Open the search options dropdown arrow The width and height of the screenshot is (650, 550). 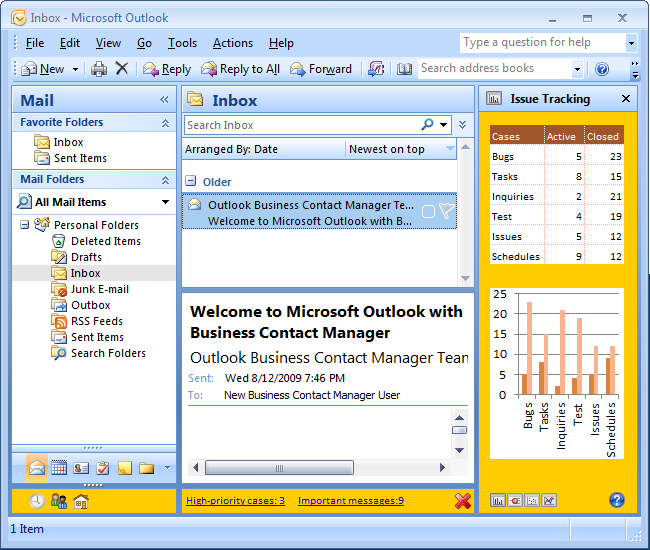click(444, 125)
